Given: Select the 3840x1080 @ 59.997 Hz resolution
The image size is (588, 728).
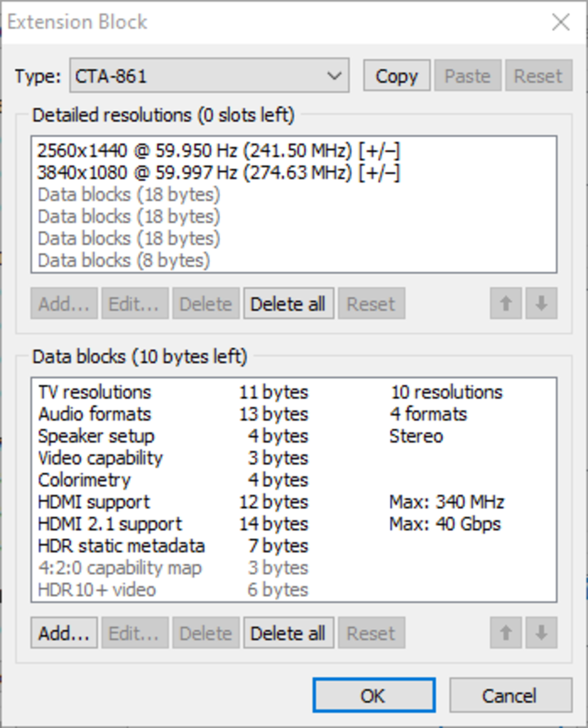Looking at the screenshot, I should (218, 173).
